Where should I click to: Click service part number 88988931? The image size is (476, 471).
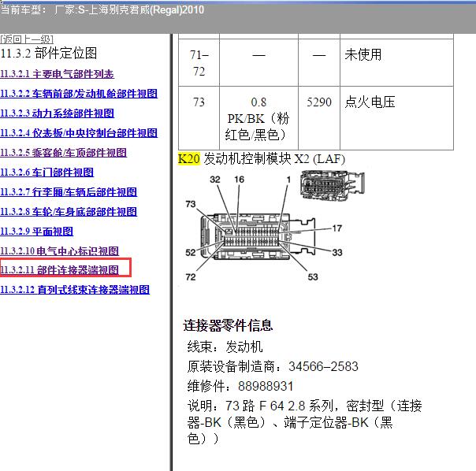266,386
